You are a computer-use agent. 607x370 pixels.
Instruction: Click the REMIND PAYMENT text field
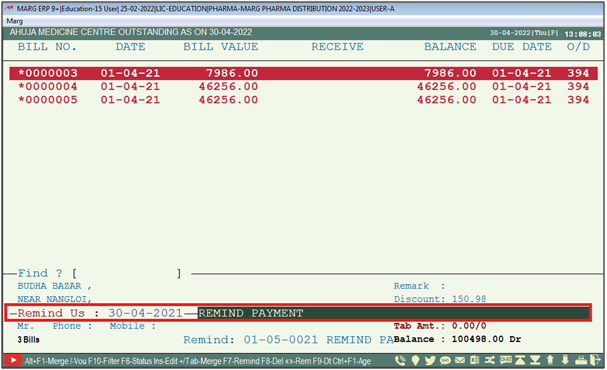click(394, 313)
